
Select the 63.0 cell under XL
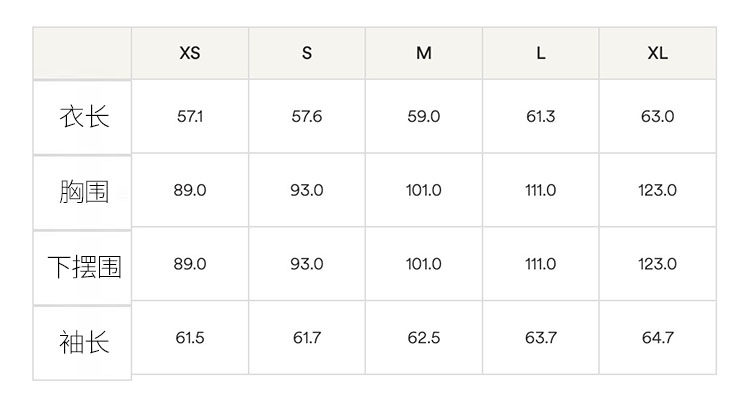pos(657,117)
